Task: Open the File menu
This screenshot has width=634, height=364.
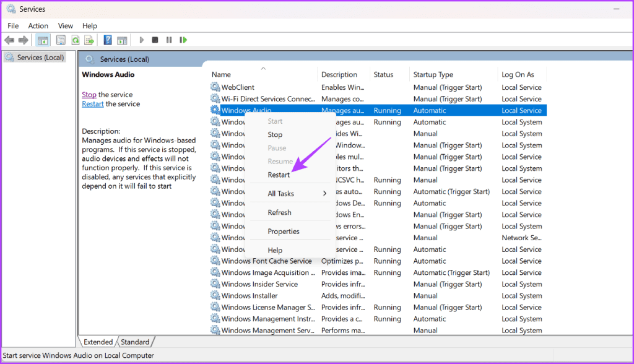Action: pyautogui.click(x=13, y=26)
